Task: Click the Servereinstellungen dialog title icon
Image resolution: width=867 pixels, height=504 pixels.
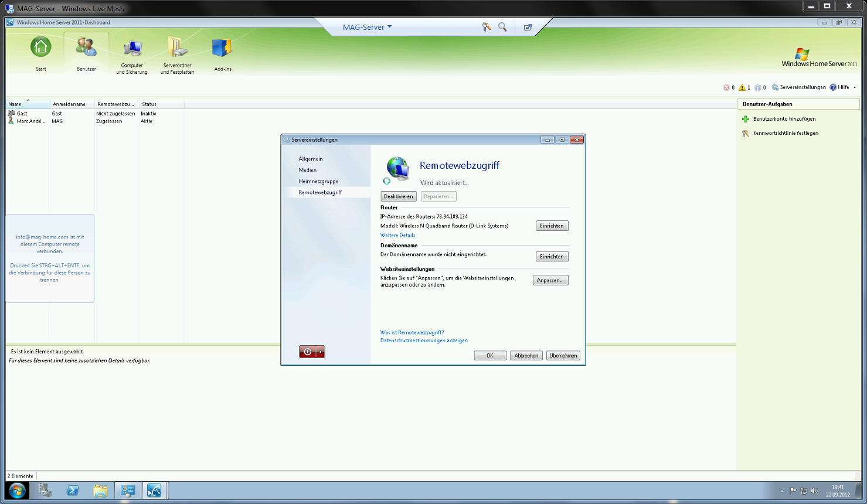Action: 286,139
